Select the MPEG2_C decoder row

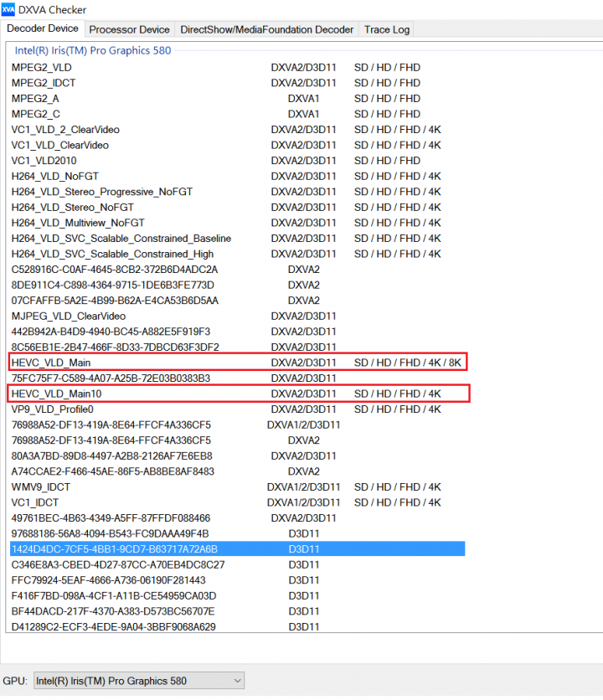click(x=238, y=114)
